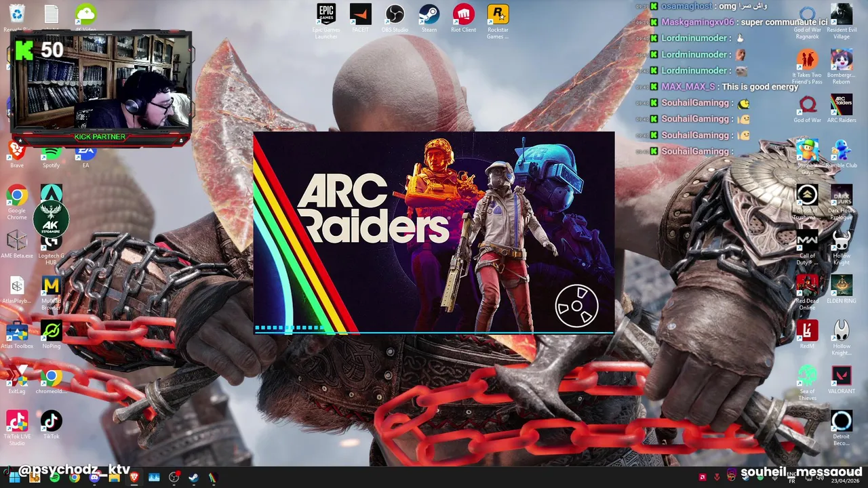Open the Rumble Club desktop shortcut
Viewport: 868px width, 488px height.
842,154
